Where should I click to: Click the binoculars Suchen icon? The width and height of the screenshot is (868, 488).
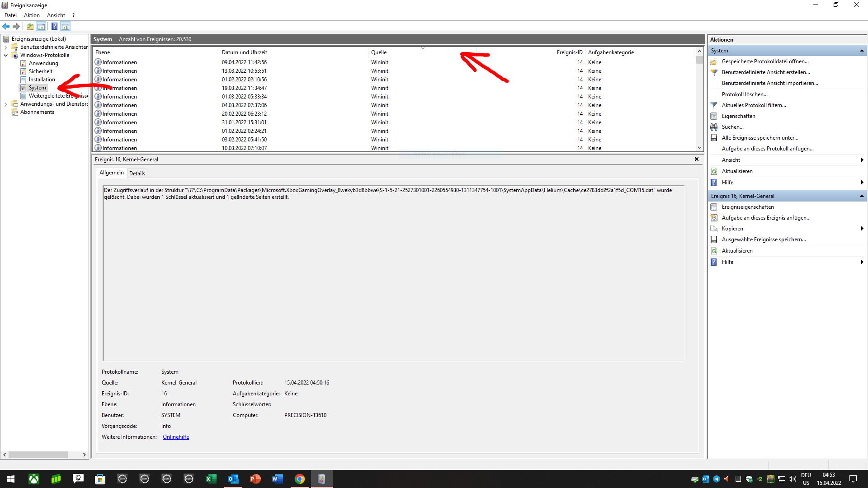(x=714, y=127)
